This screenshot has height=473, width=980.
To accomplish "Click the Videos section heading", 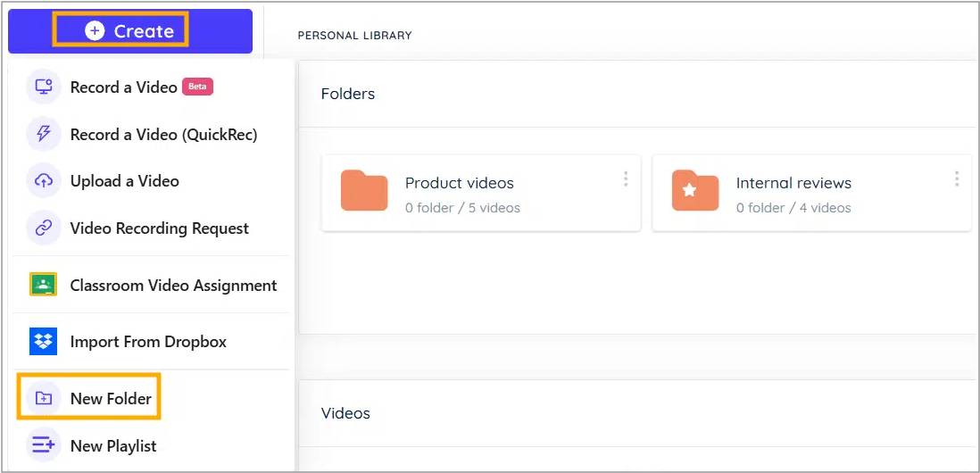I will tap(345, 413).
